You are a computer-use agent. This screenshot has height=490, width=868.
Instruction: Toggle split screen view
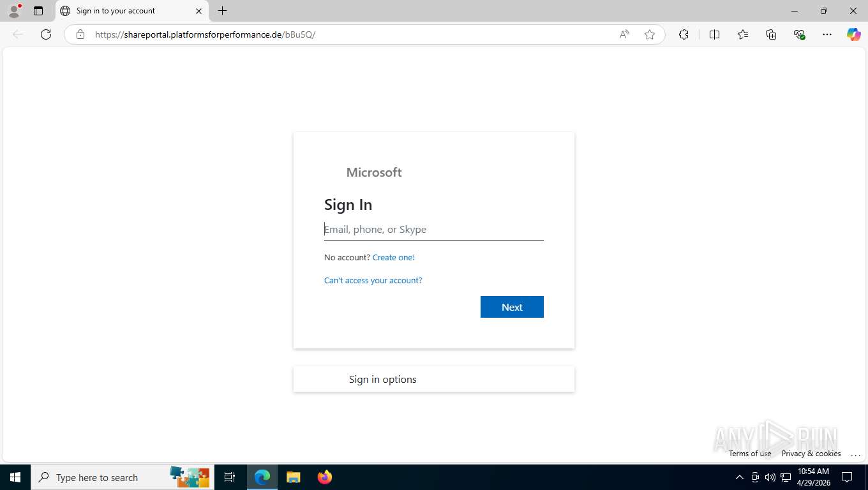point(714,34)
